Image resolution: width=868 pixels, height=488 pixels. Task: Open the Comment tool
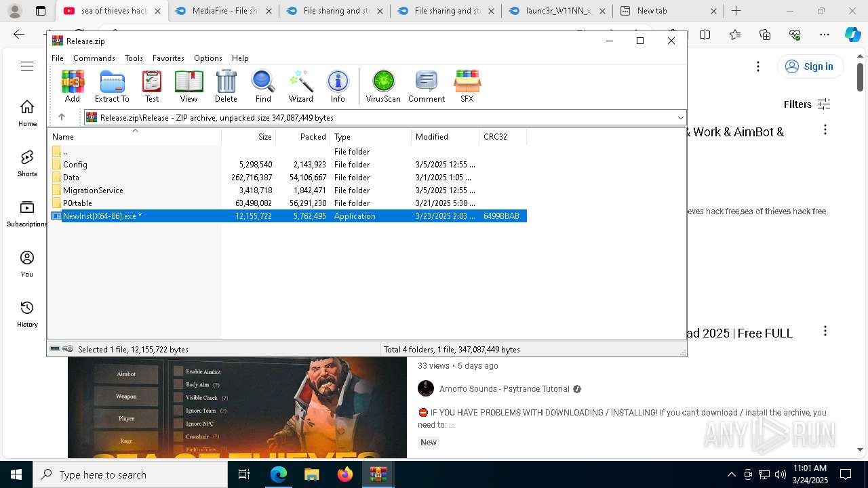point(427,86)
